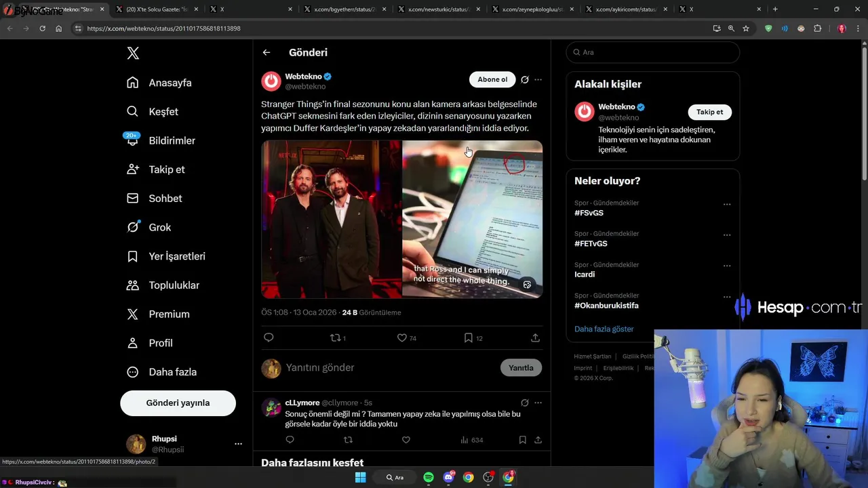Switch to the x.com/newsturkic/status tab

(x=438, y=9)
